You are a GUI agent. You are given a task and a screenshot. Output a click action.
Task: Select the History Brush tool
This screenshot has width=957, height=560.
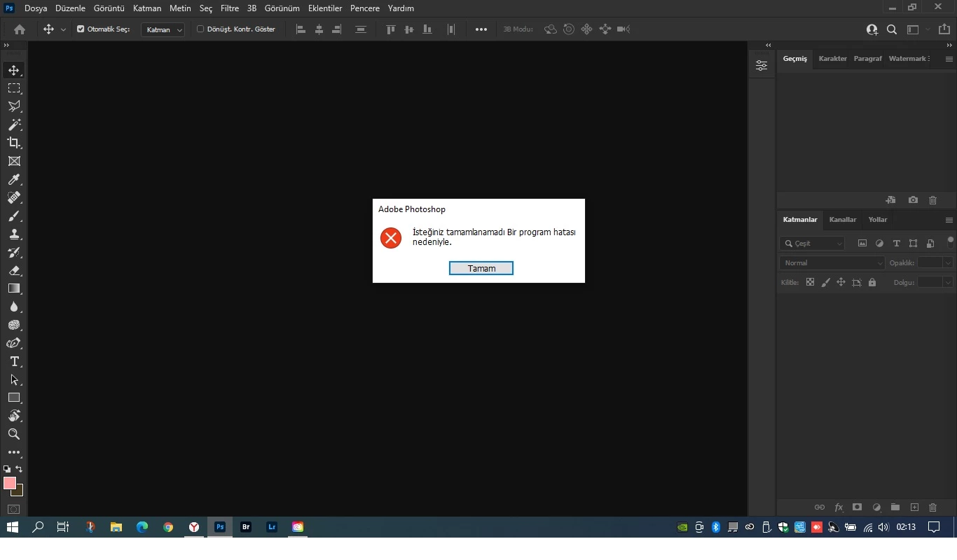pyautogui.click(x=14, y=253)
